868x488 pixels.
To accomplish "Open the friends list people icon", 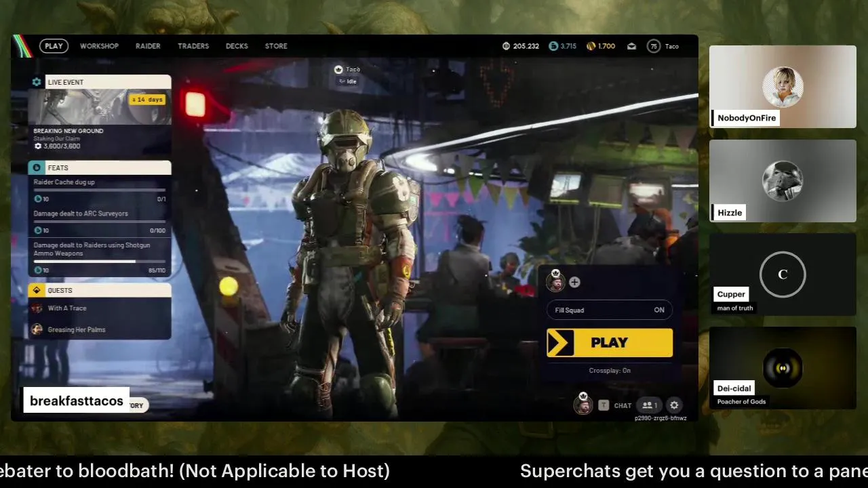I will point(650,405).
